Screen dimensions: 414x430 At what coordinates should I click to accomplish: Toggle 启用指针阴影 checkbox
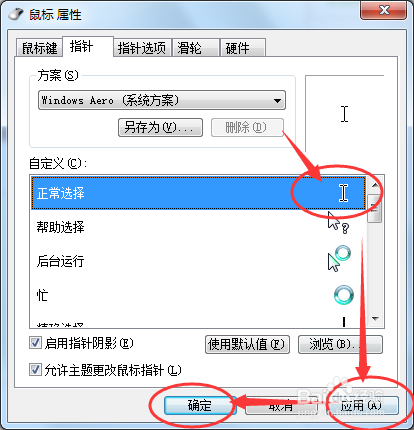coord(35,343)
